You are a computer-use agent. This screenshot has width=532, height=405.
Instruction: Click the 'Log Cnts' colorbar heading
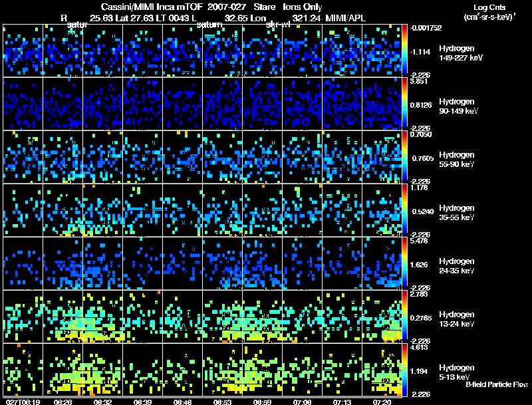(489, 7)
